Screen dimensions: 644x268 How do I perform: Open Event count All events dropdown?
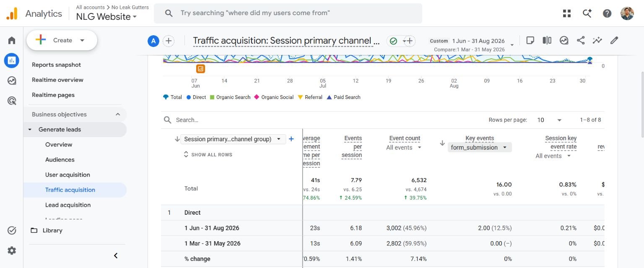click(404, 148)
